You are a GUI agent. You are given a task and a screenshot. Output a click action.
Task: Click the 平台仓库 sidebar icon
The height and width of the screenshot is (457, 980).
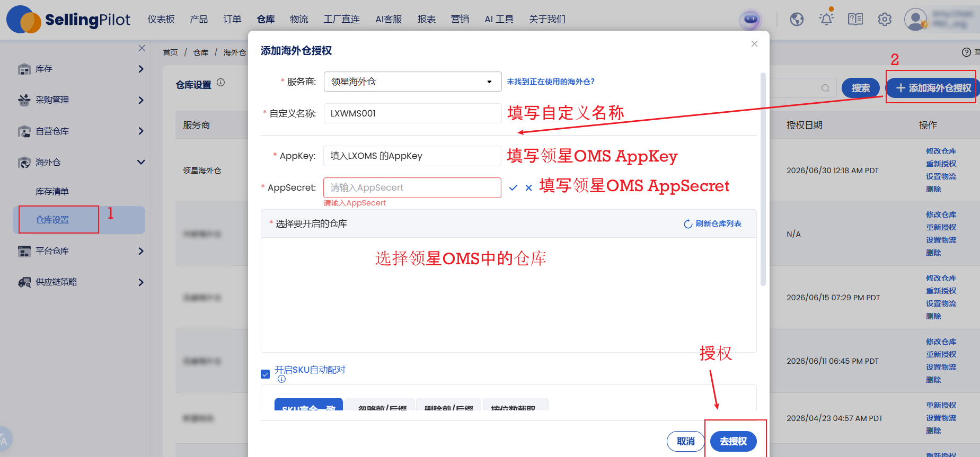(x=24, y=251)
